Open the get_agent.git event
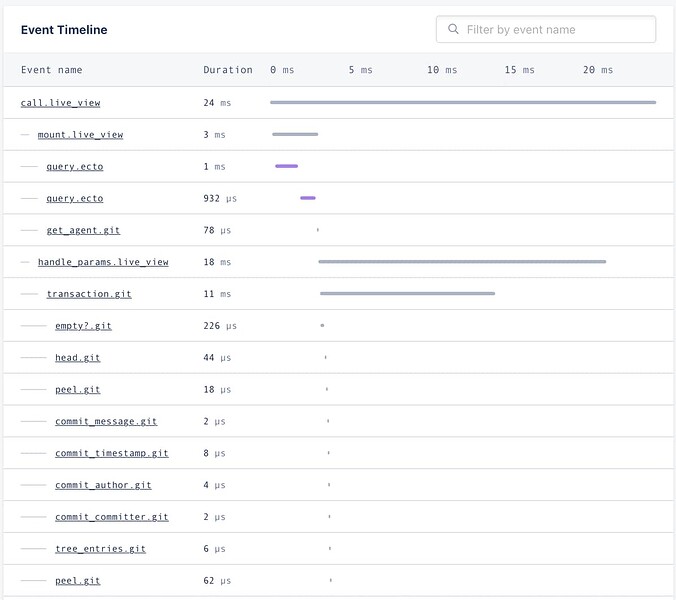676x600 pixels. (x=83, y=230)
